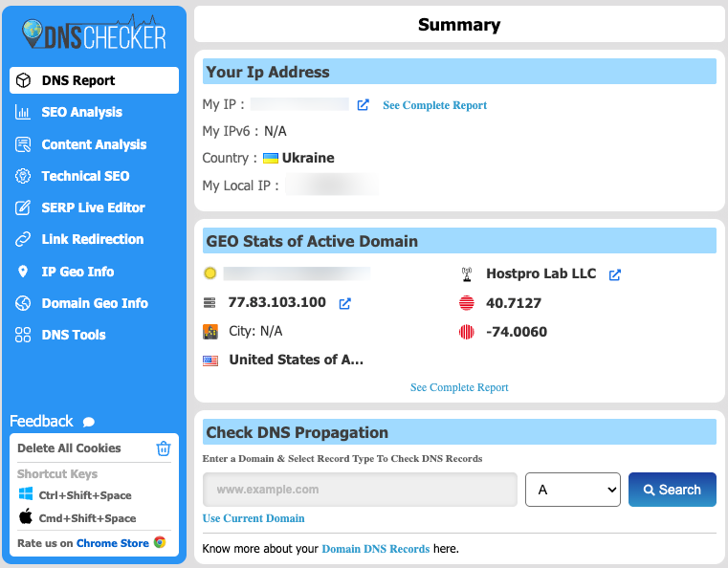Click the longitude globe icon by -74.0060
The image size is (728, 568).
coord(467,332)
